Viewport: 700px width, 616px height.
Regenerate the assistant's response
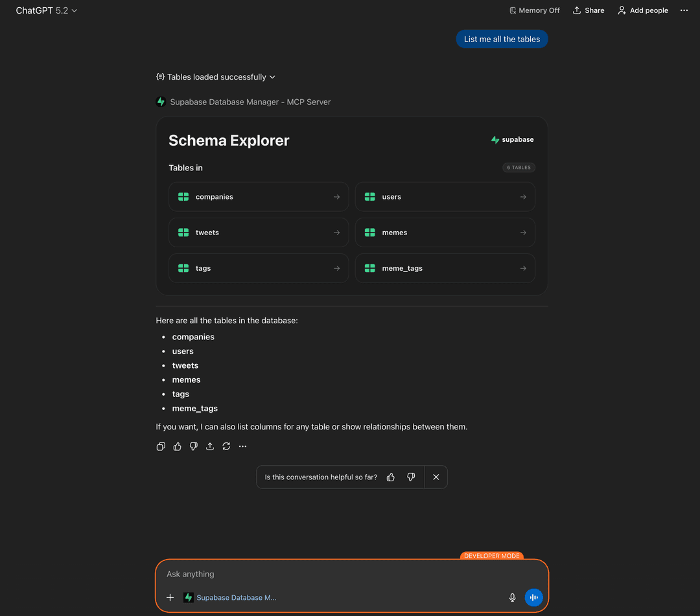226,446
